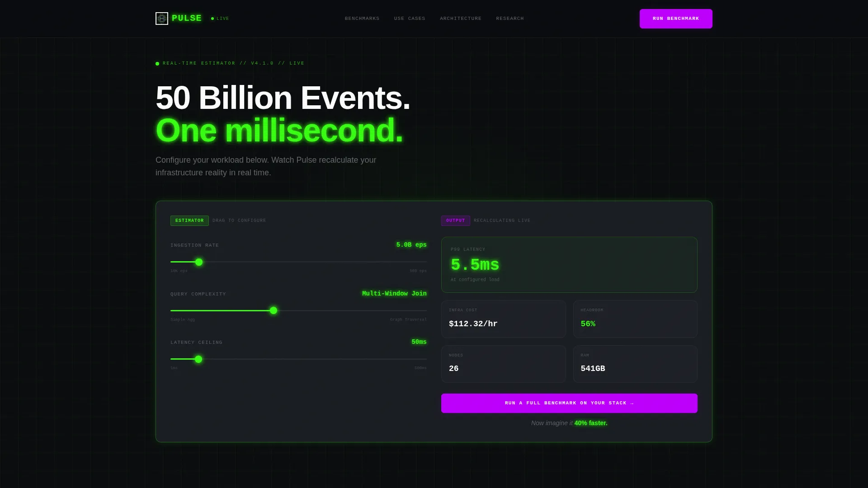Click the QUERY COMPLEXITY label
Screen dimensions: 868x488
point(198,294)
